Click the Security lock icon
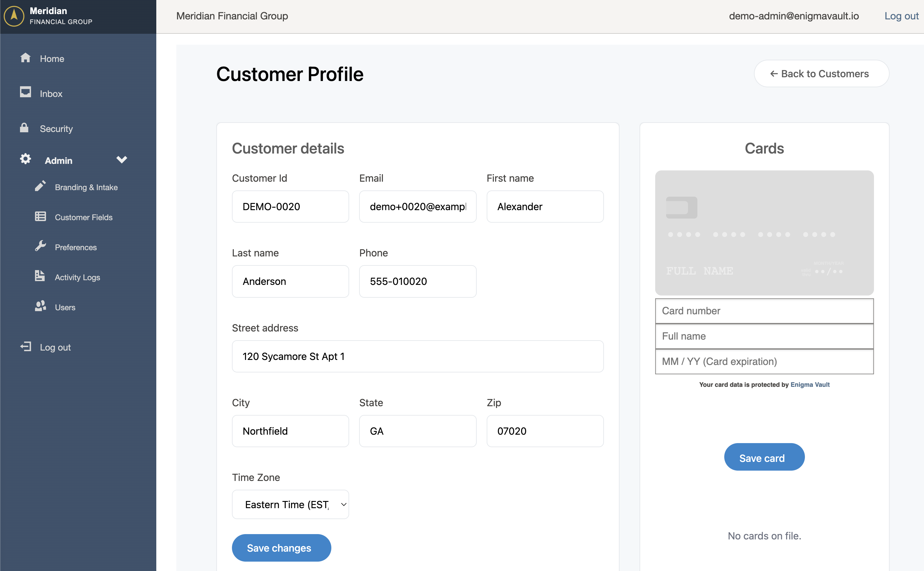Viewport: 924px width, 571px height. [25, 128]
